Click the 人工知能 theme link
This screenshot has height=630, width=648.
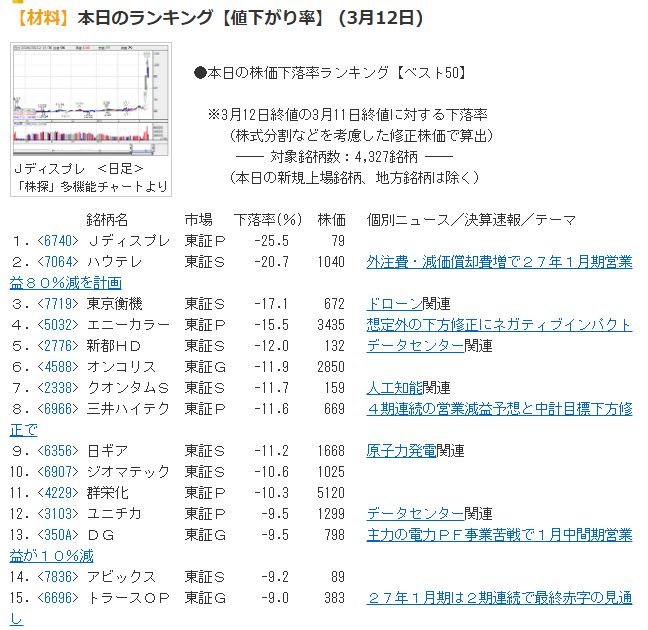pos(393,388)
